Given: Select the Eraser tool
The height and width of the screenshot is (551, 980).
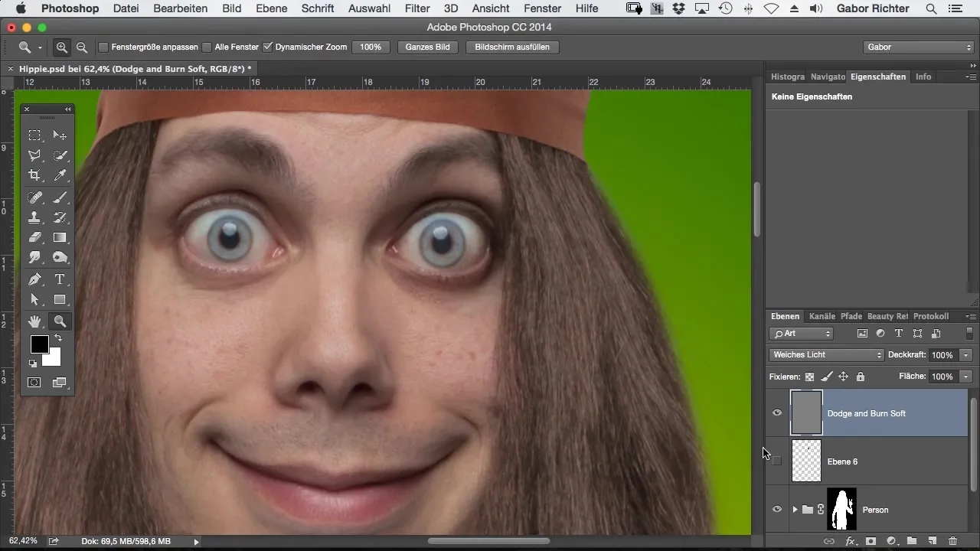Looking at the screenshot, I should pyautogui.click(x=35, y=238).
